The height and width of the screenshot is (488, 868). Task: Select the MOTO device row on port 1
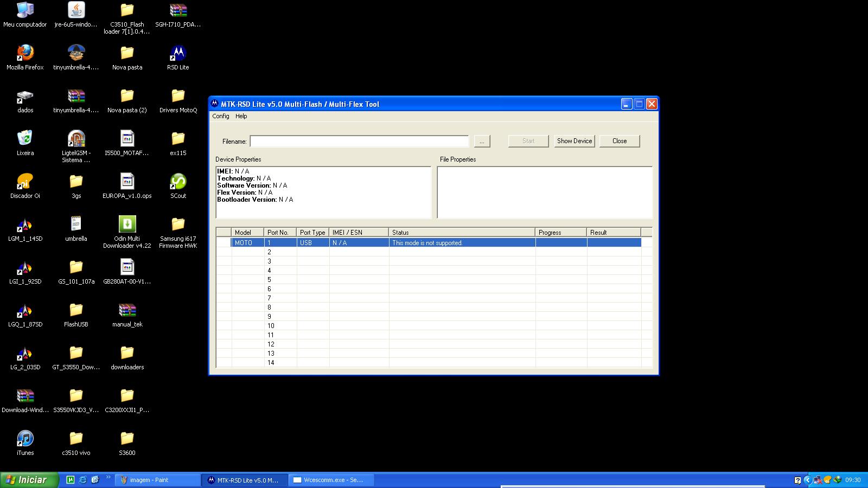pos(429,243)
